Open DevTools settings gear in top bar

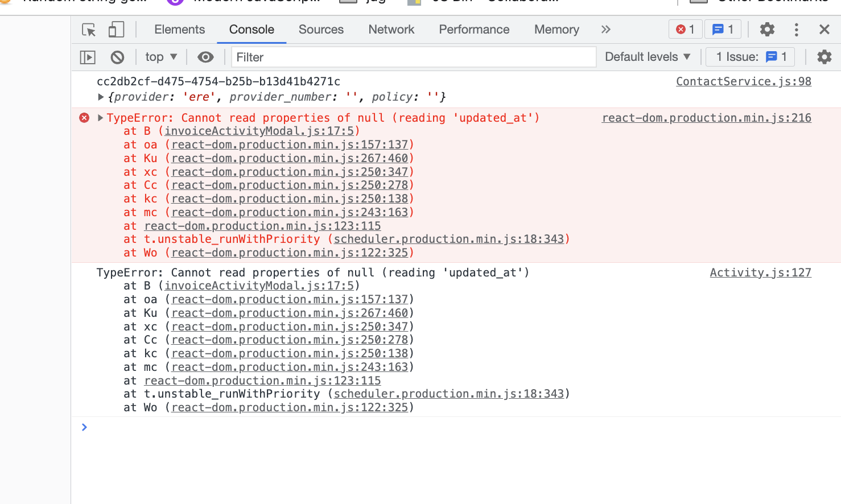point(767,30)
